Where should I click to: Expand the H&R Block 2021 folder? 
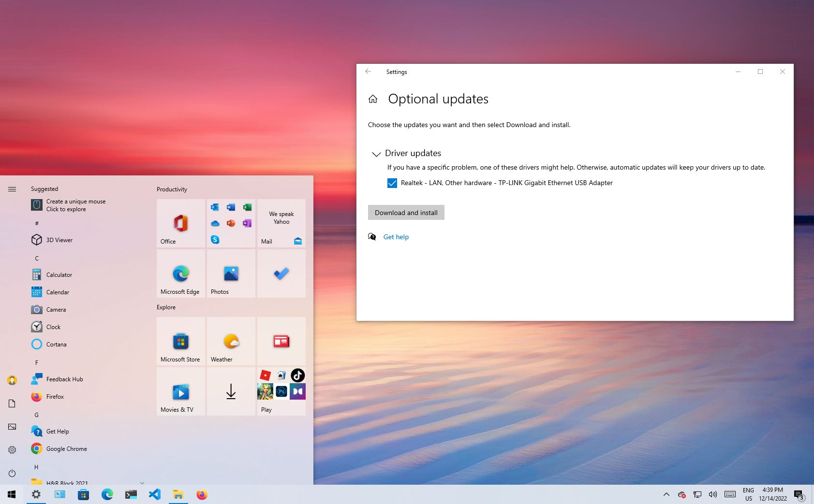(x=142, y=483)
